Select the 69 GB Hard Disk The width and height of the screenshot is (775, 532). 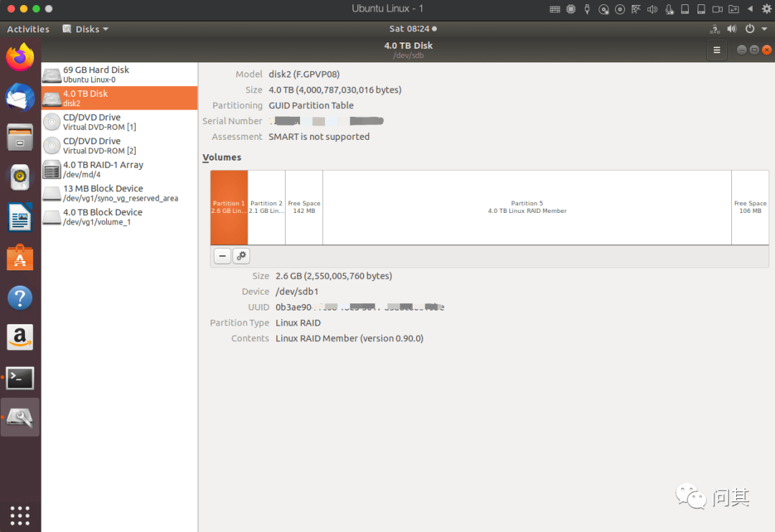[120, 74]
